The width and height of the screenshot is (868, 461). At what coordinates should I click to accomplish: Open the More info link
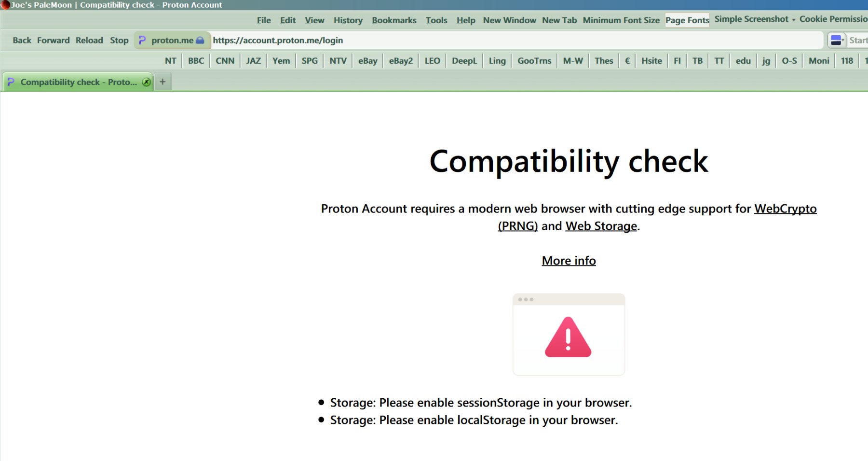point(569,261)
